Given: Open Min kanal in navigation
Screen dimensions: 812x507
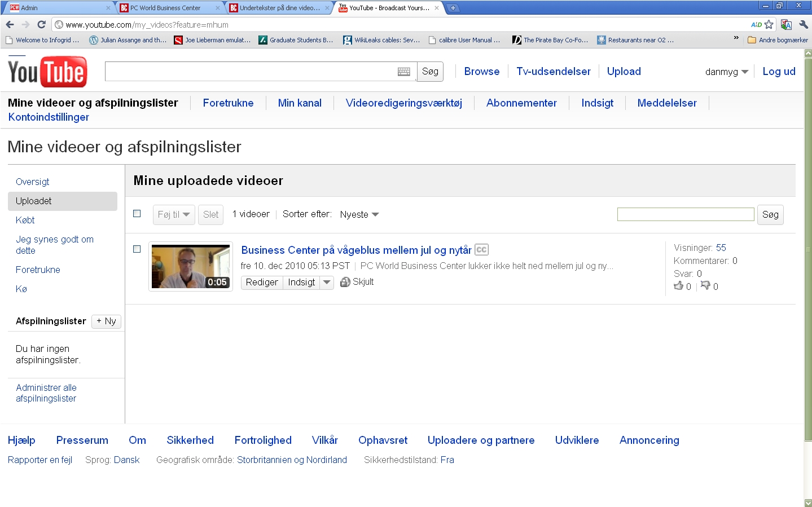Looking at the screenshot, I should 300,103.
